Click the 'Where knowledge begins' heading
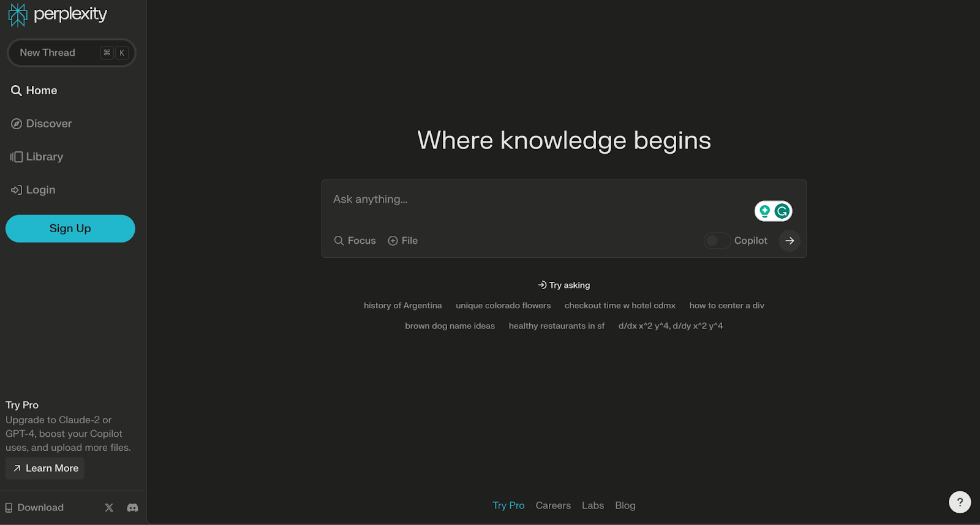Screen dimensions: 980x525 [564, 140]
